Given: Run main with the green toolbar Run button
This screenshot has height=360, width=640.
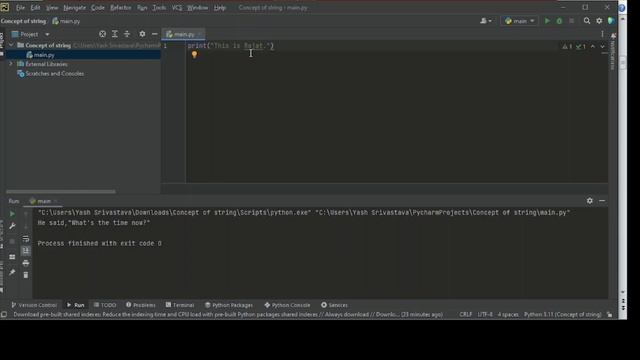Looking at the screenshot, I should click(547, 21).
